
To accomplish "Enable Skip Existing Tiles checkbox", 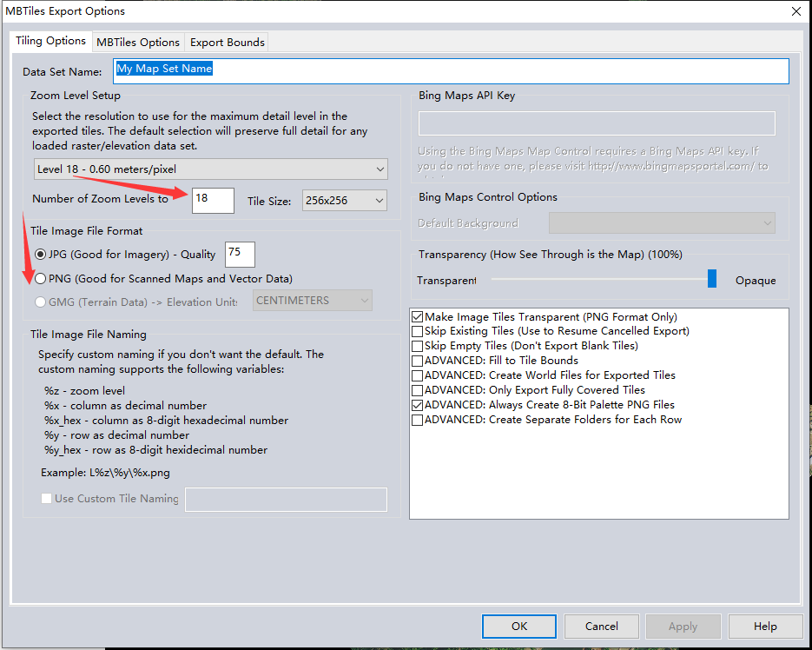I will point(418,331).
